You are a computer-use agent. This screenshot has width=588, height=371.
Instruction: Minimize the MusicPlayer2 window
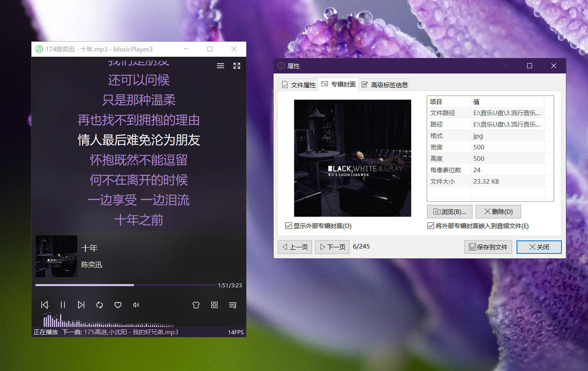click(186, 49)
